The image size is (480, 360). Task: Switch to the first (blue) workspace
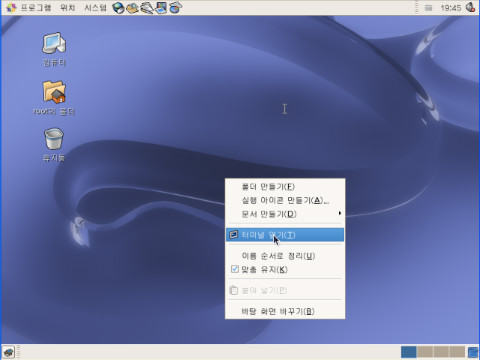click(x=408, y=352)
